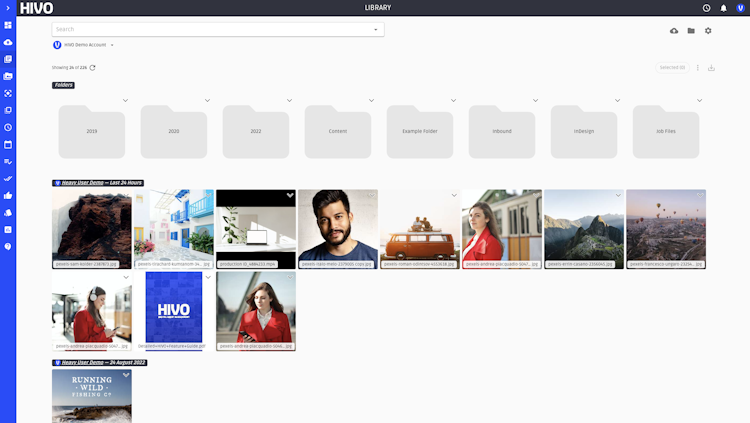Open the Inbound folder
The height and width of the screenshot is (423, 750).
pos(502,132)
